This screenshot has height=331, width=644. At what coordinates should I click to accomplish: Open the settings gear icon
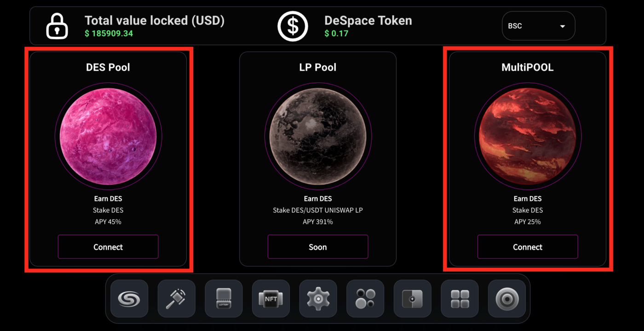point(318,299)
